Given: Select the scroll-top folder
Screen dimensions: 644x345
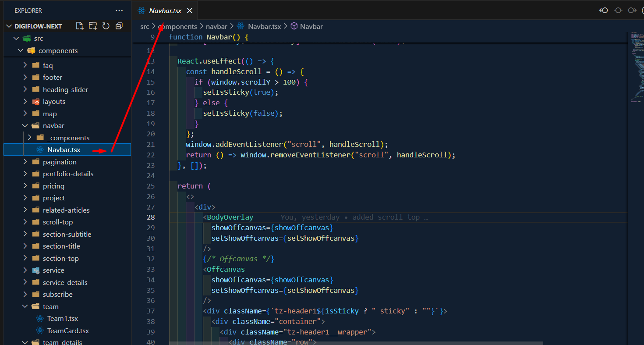Looking at the screenshot, I should (x=67, y=222).
